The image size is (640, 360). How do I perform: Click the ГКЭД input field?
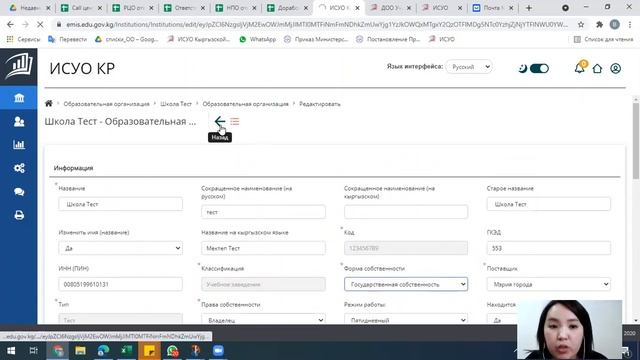pos(549,248)
